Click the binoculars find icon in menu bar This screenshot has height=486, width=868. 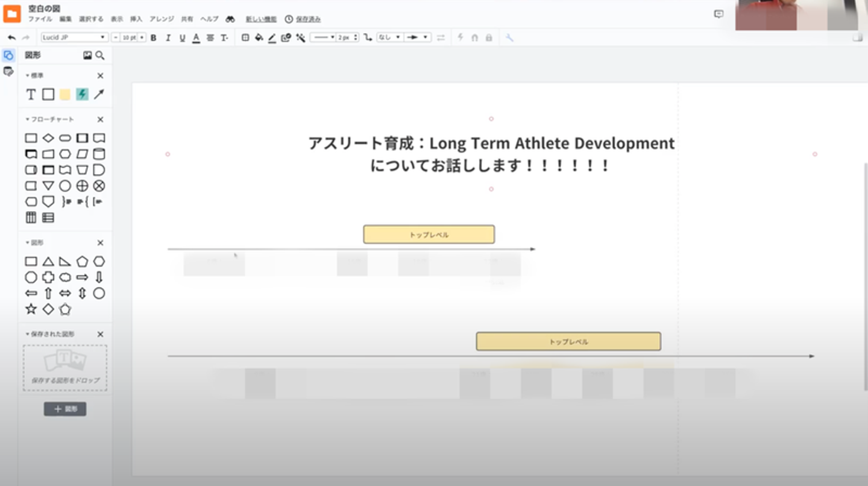click(230, 19)
